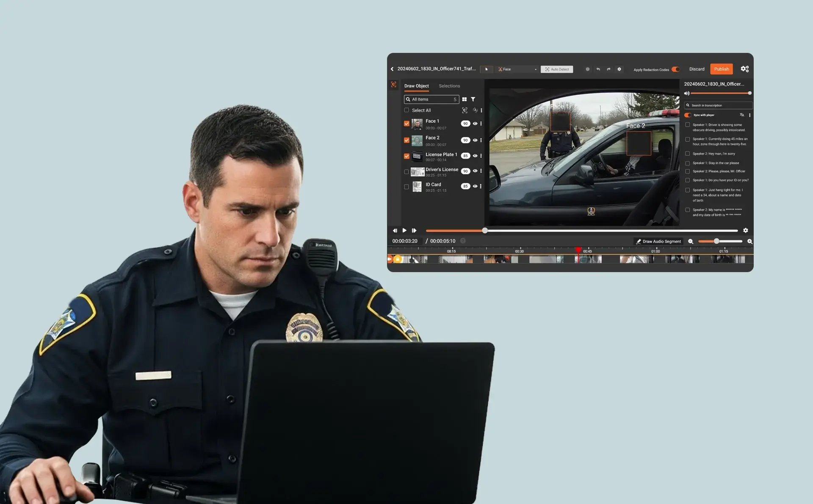
Task: Select the pointer cursor tool
Action: [486, 69]
